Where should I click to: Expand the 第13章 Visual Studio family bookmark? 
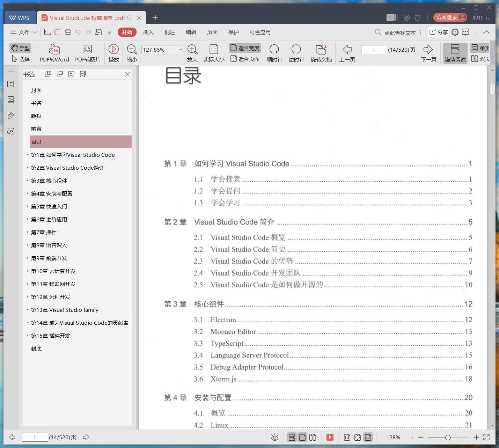click(x=28, y=310)
